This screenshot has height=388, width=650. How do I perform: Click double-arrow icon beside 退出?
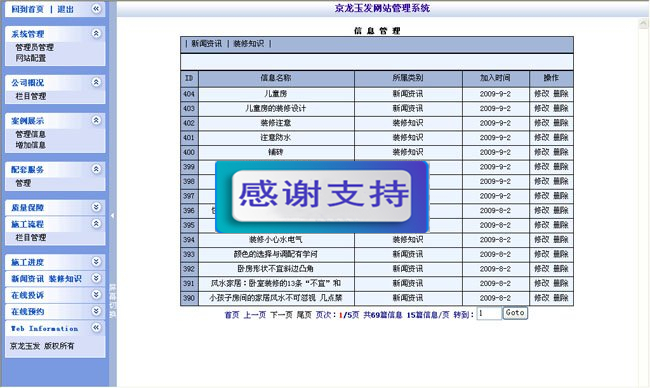coord(96,9)
